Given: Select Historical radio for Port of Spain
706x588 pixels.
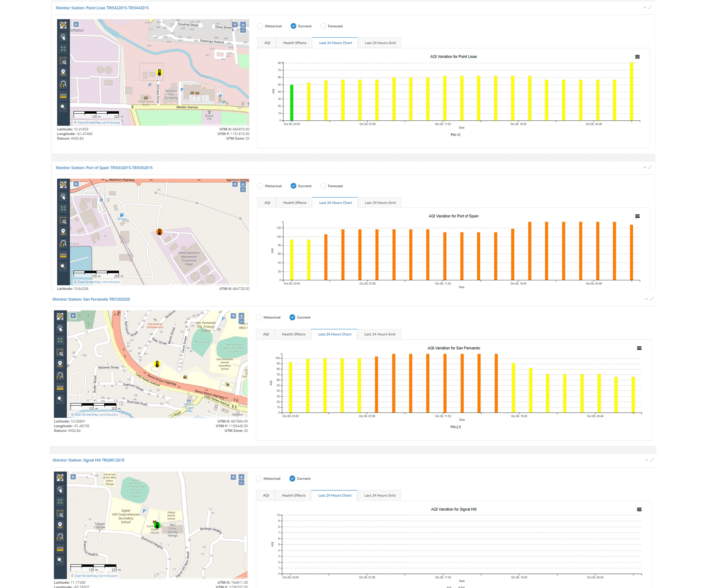Looking at the screenshot, I should (x=260, y=186).
